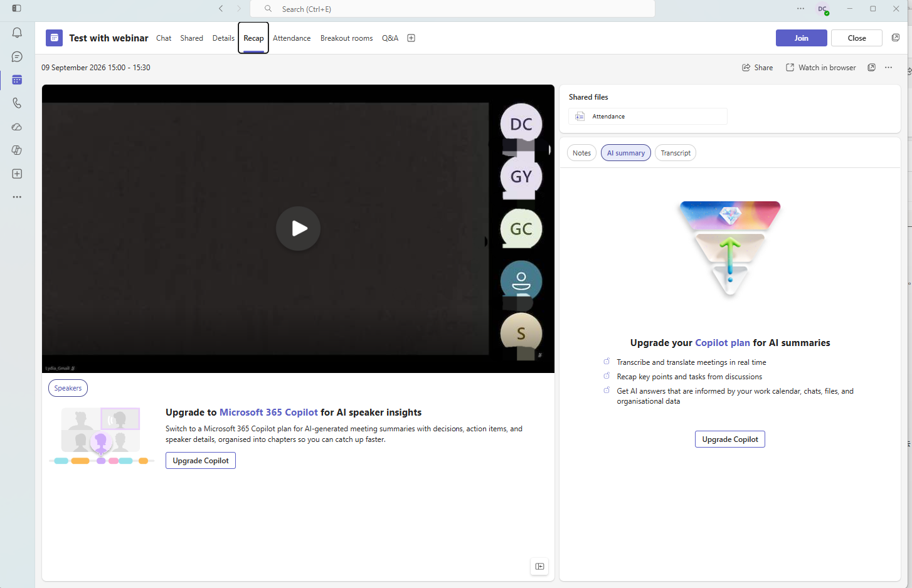This screenshot has width=912, height=588.
Task: Select the GC participant avatar in video
Action: [521, 229]
